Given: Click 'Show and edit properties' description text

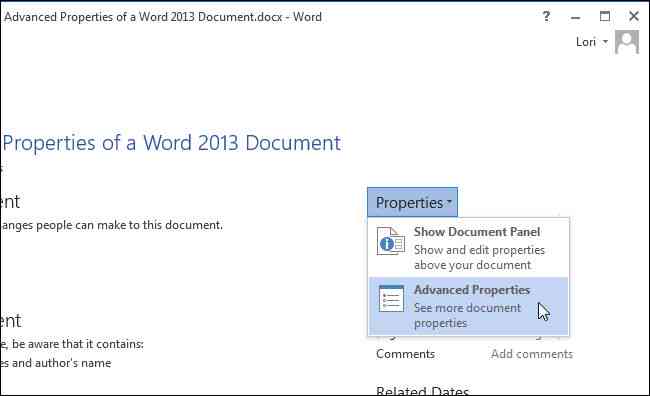Looking at the screenshot, I should tap(479, 258).
